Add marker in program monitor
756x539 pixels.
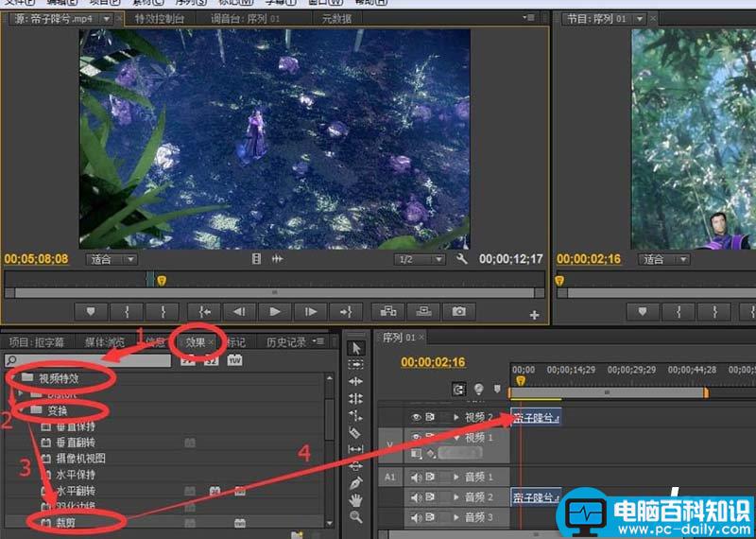pos(643,312)
